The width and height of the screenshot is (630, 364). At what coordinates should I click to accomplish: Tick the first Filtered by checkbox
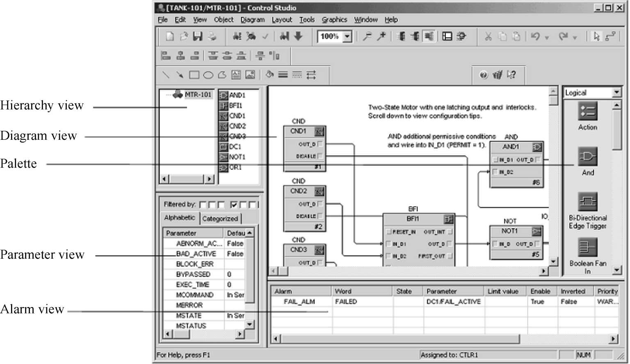click(203, 205)
